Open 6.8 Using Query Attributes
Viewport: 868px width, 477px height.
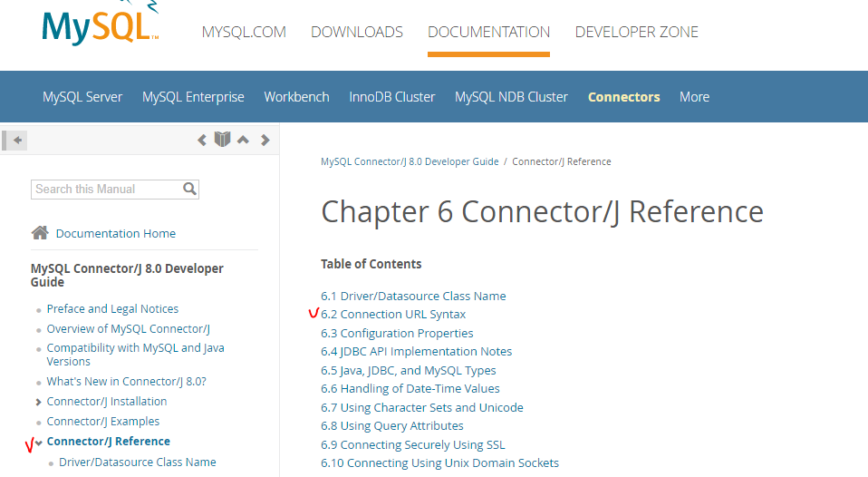tap(392, 425)
